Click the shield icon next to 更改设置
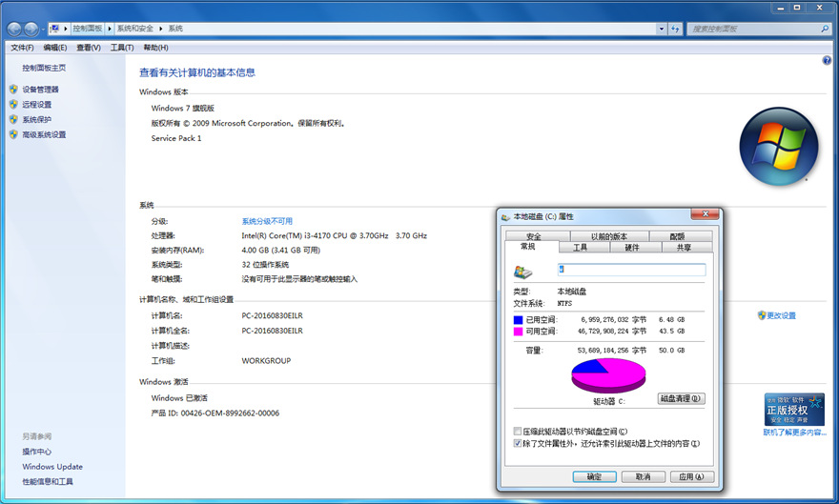This screenshot has height=504, width=839. point(762,315)
